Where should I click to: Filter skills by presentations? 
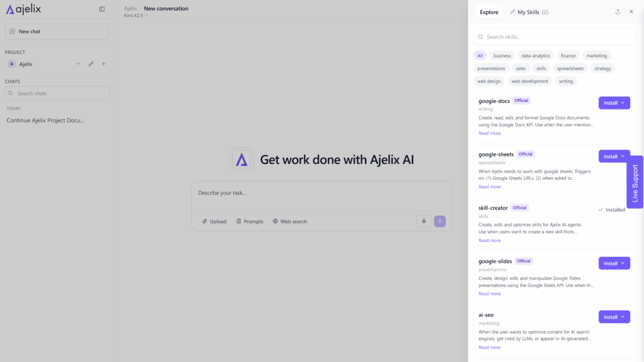[x=491, y=69]
